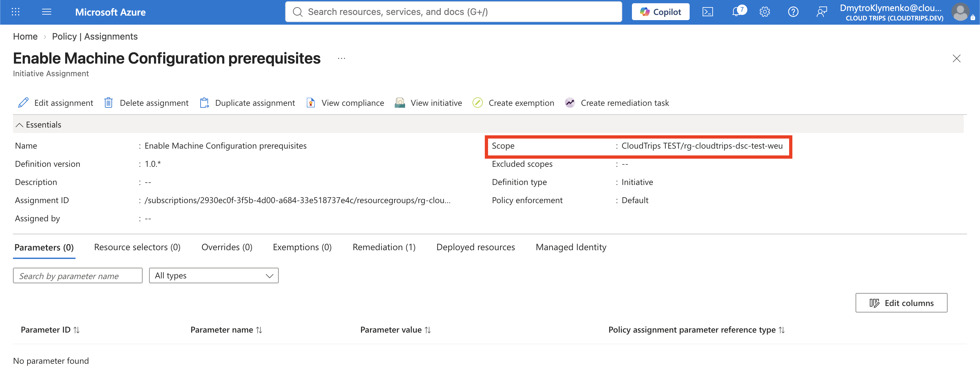Click the Definition version value 1.0.*
This screenshot has height=379, width=980.
pos(153,164)
